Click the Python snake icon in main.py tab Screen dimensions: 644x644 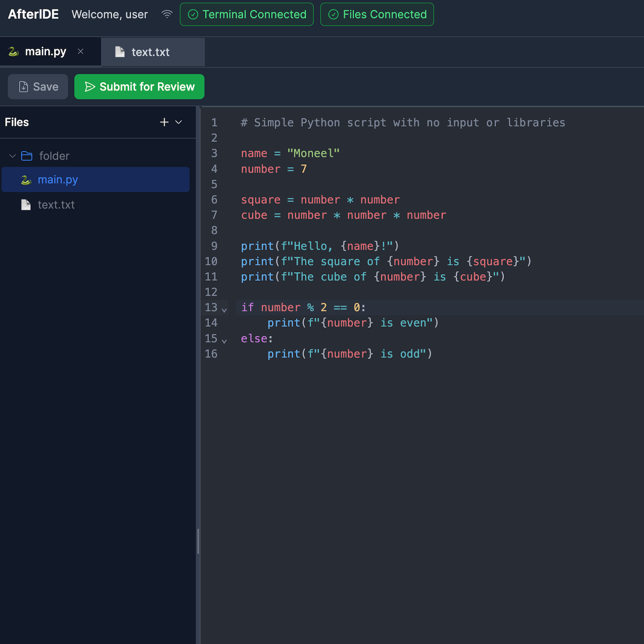(13, 52)
